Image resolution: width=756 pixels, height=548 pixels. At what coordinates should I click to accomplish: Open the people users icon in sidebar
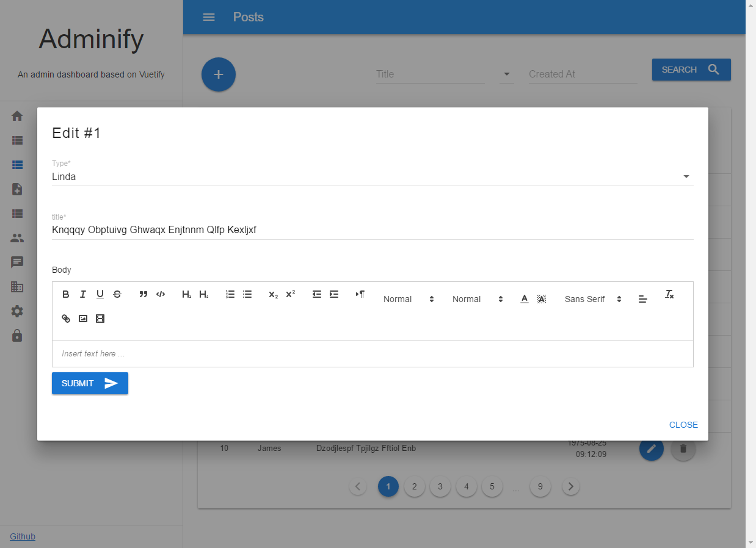[x=17, y=238]
